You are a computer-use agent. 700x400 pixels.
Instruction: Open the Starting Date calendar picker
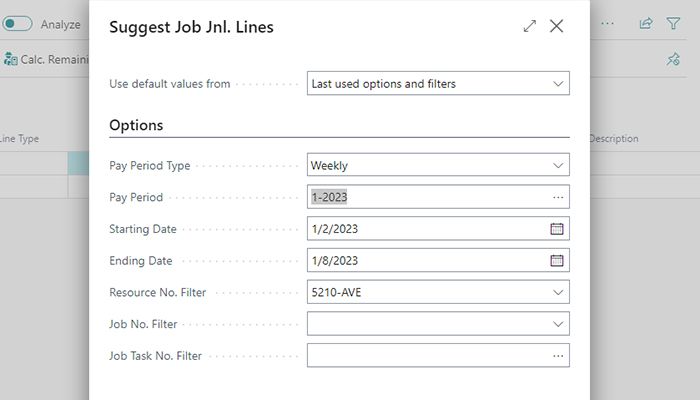click(557, 229)
